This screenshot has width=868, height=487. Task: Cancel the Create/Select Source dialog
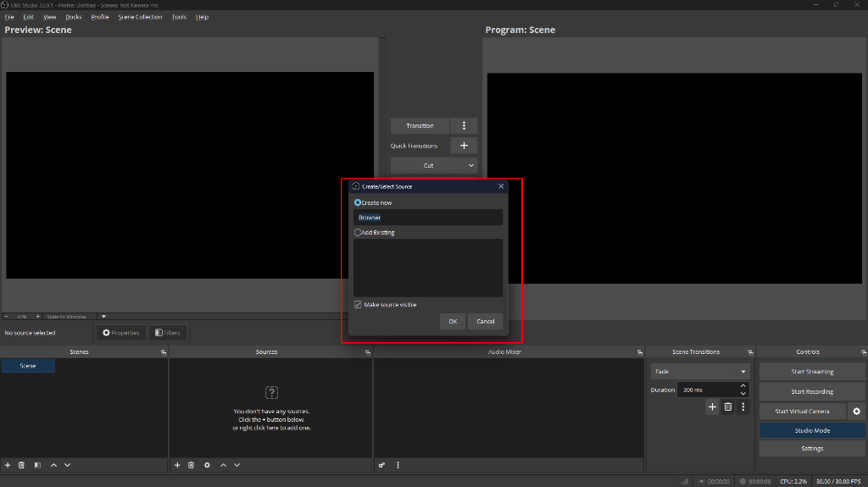pyautogui.click(x=486, y=322)
